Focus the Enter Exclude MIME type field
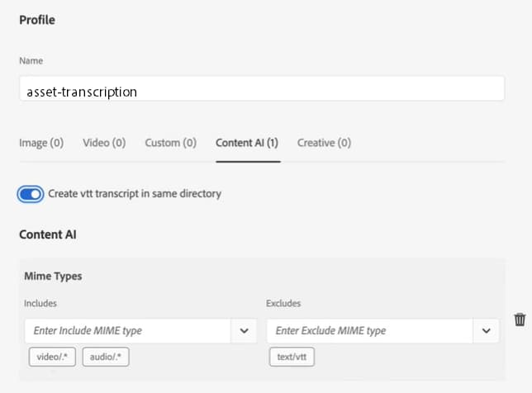 (368, 331)
